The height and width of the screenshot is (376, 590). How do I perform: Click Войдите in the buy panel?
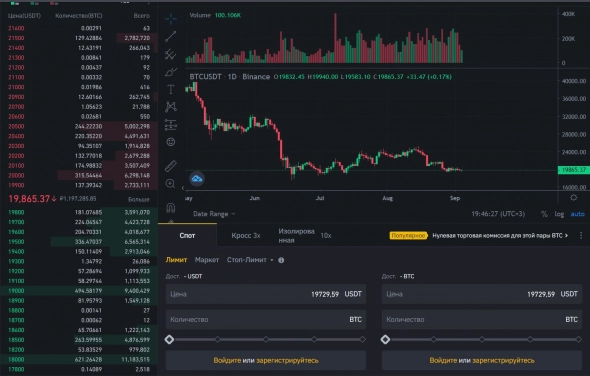click(227, 361)
